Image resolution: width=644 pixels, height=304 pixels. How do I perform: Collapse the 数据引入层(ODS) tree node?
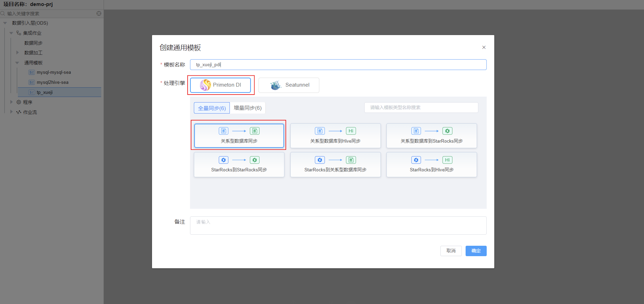click(5, 23)
